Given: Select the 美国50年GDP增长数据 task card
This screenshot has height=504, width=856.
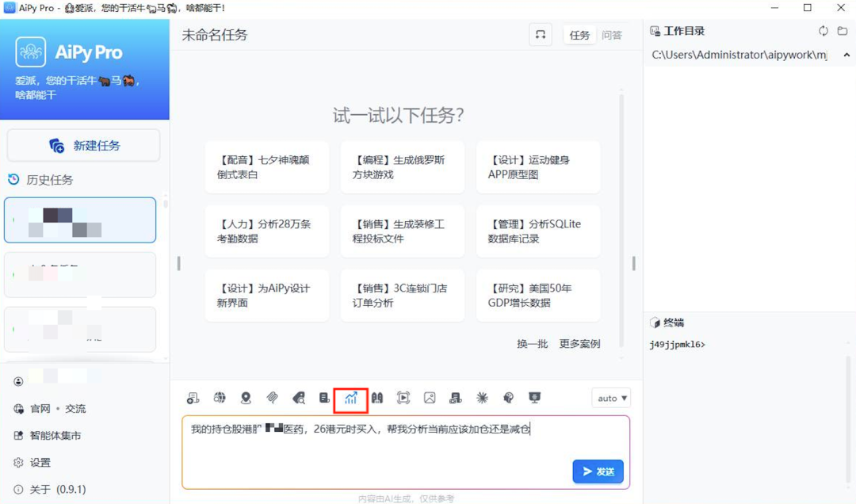Looking at the screenshot, I should coord(538,296).
